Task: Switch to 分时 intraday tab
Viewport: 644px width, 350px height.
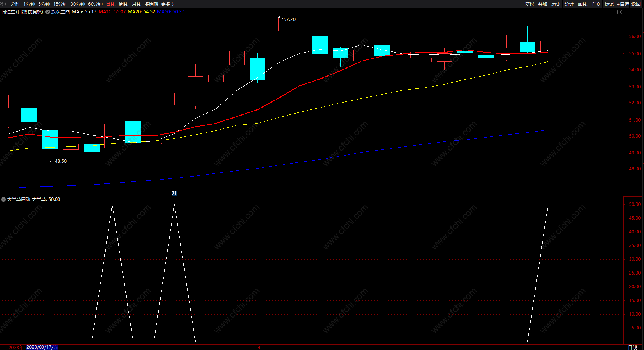Action: (x=15, y=4)
